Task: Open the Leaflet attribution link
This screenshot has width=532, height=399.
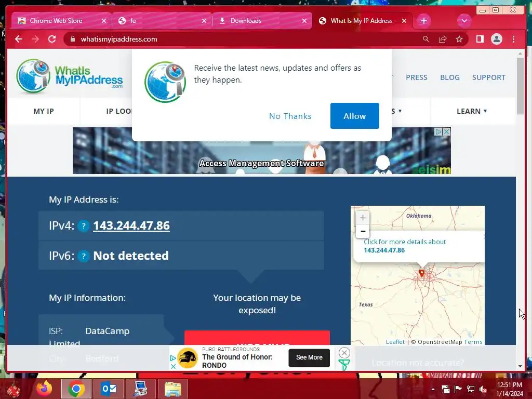Action: 395,342
